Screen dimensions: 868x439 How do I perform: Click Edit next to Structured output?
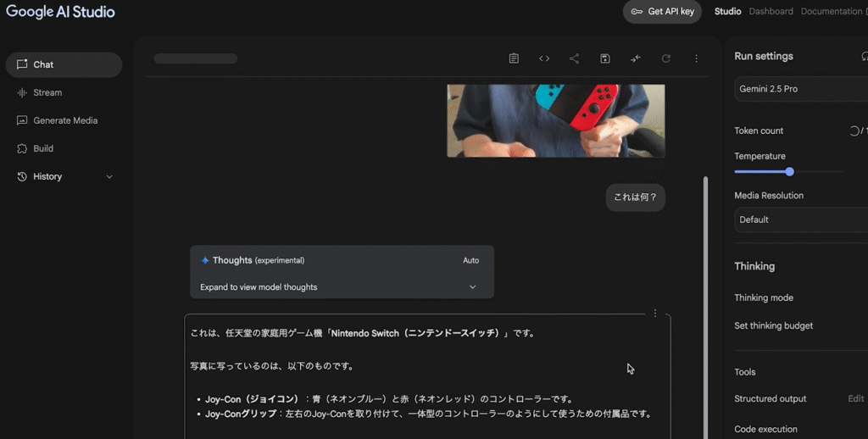coord(856,398)
